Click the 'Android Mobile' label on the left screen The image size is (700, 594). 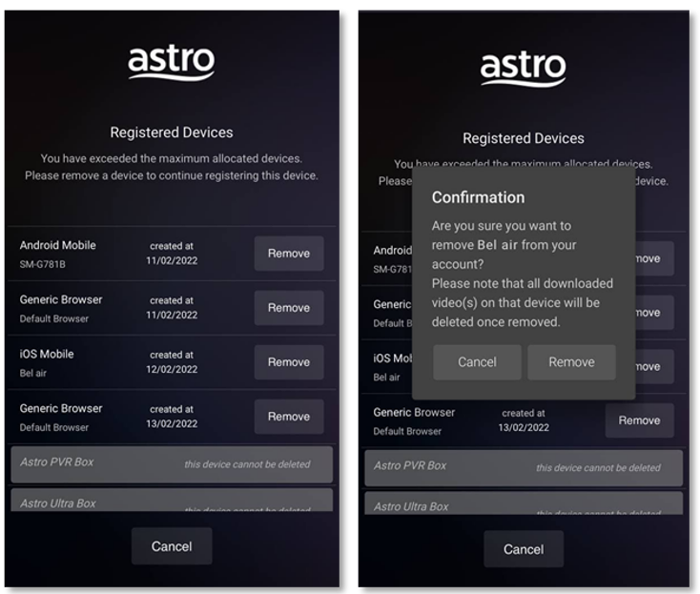(57, 245)
